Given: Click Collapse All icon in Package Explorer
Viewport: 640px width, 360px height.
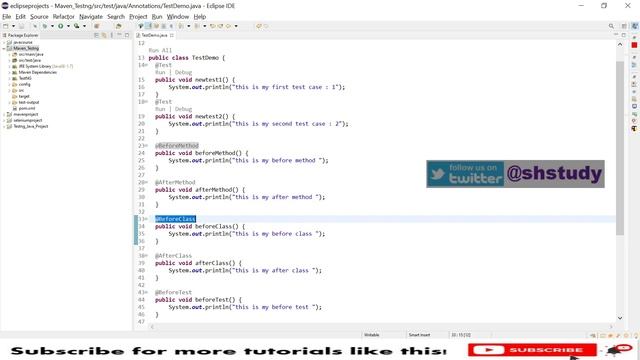Looking at the screenshot, I should (x=96, y=36).
